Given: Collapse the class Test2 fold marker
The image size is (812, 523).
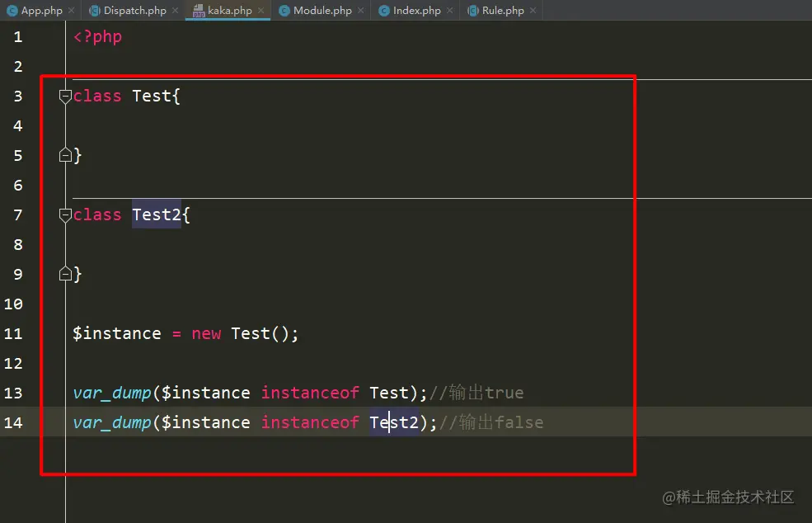Looking at the screenshot, I should coord(65,215).
